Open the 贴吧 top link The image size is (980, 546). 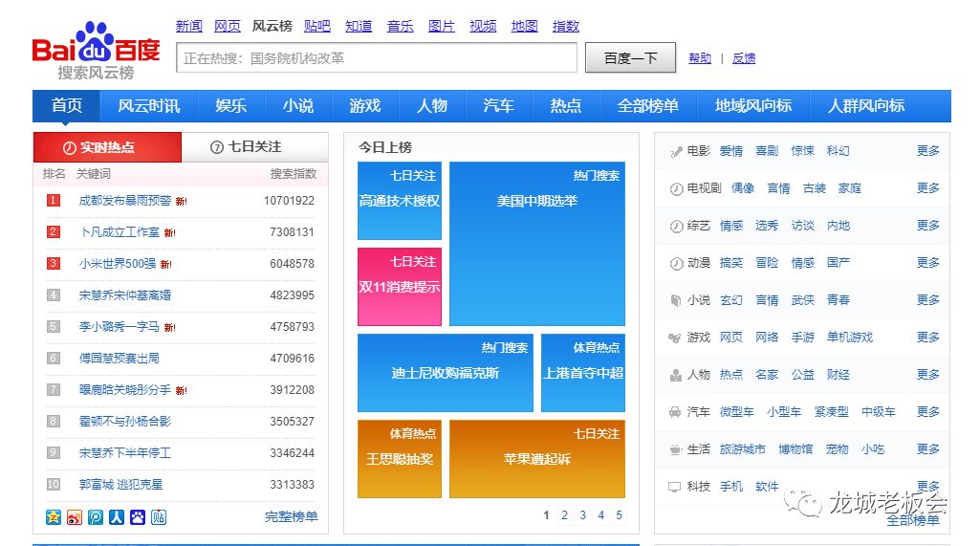316,26
